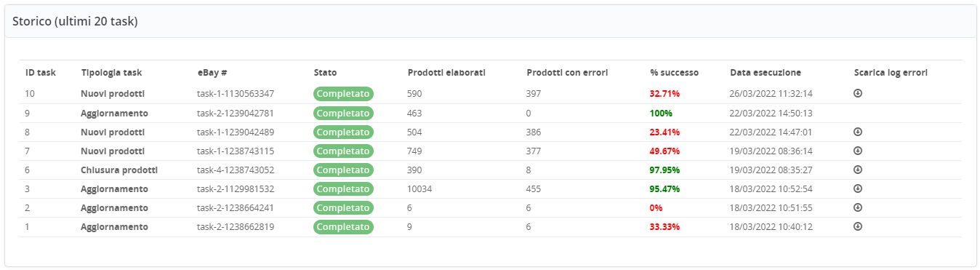Click the '% successo' column header
This screenshot has height=270, width=980.
674,73
